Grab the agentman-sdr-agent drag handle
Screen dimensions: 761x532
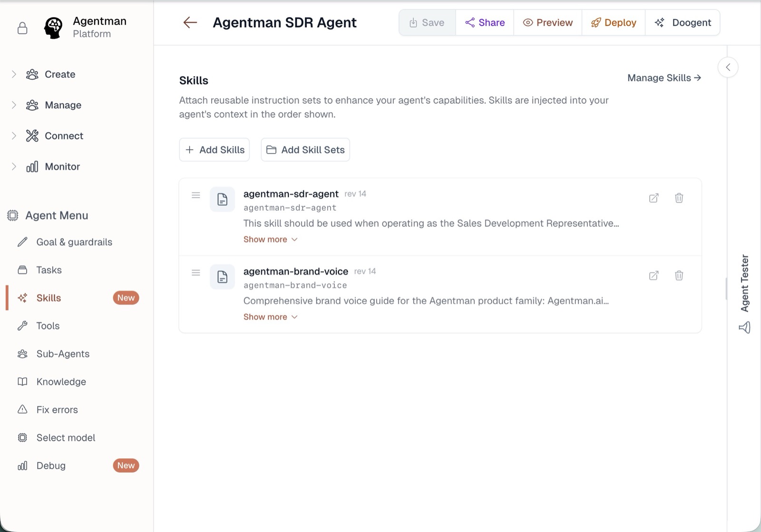pos(195,195)
